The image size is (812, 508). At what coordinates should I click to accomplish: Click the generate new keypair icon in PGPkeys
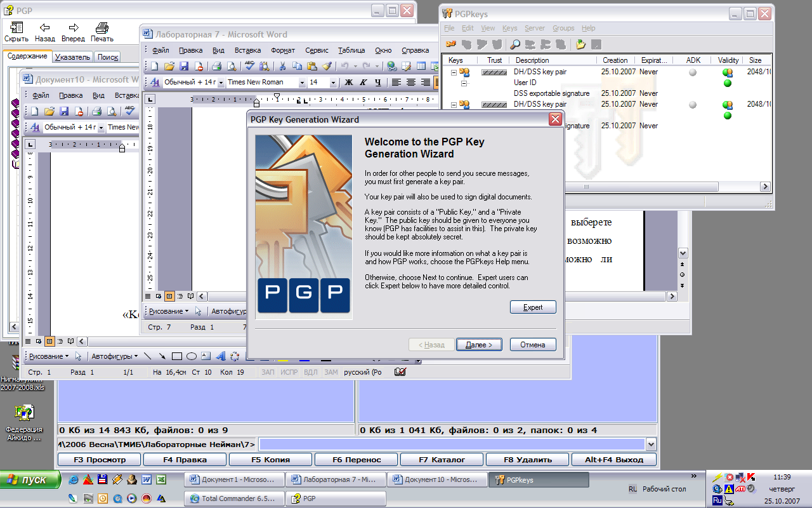click(x=452, y=44)
